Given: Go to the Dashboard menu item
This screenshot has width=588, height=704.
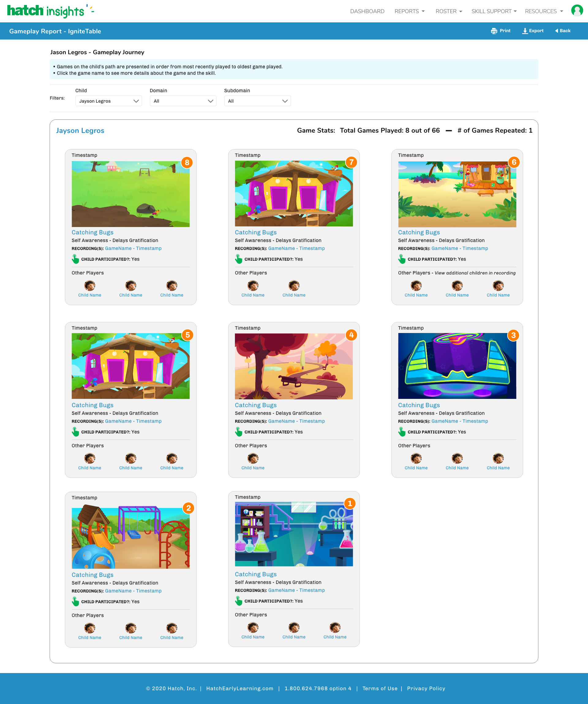Looking at the screenshot, I should pyautogui.click(x=367, y=11).
